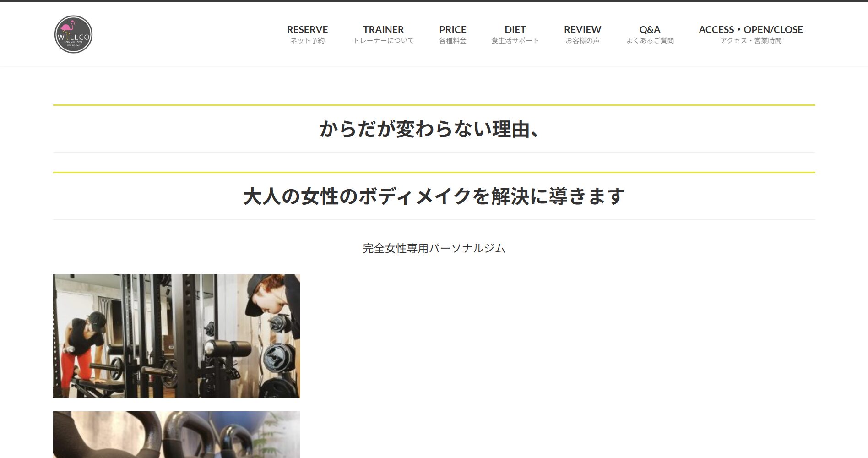Click the 各種料金 label
This screenshot has height=458, width=868.
click(452, 41)
